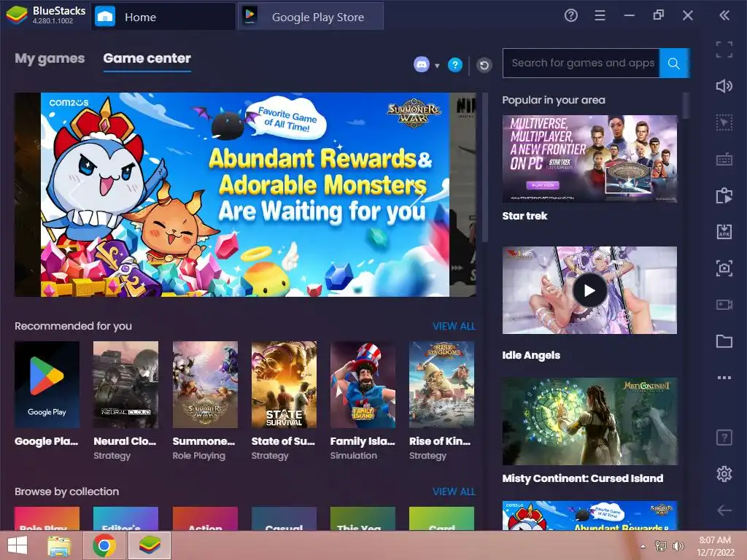This screenshot has height=560, width=747.
Task: Click View All for Recommended for you
Action: click(454, 326)
